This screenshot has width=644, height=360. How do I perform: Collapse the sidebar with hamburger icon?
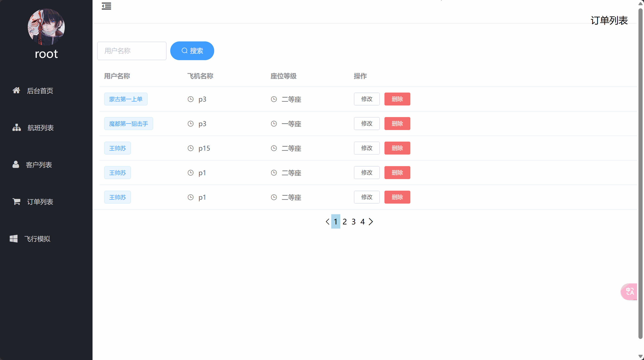(x=106, y=6)
